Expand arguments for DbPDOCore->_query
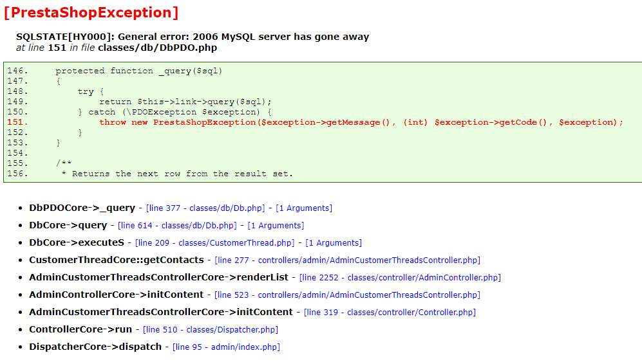Image resolution: width=642 pixels, height=364 pixels. pos(304,208)
